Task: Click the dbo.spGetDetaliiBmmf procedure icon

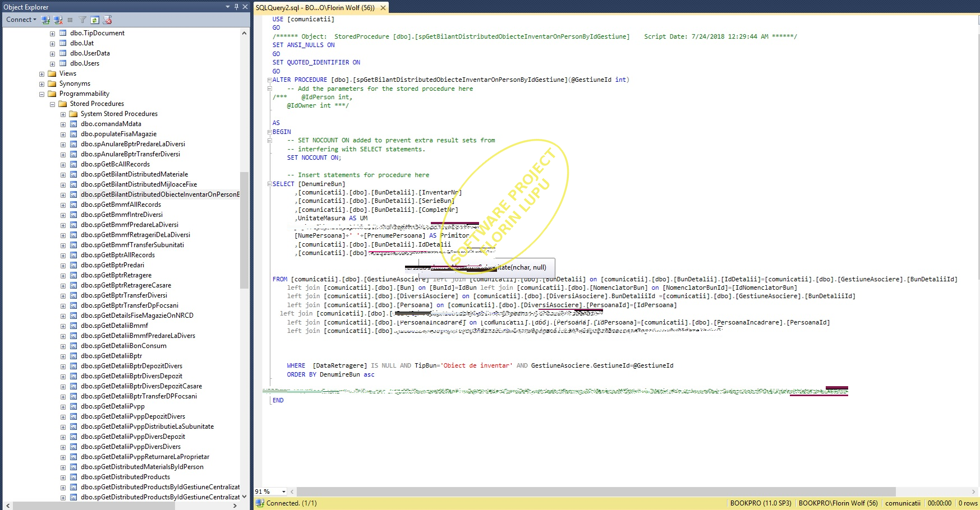Action: (x=73, y=326)
